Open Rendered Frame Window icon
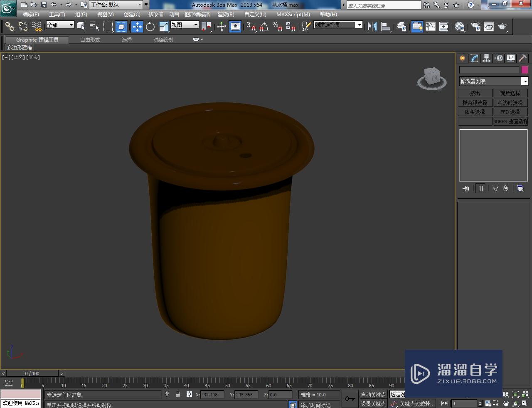The width and height of the screenshot is (532, 408). point(489,27)
